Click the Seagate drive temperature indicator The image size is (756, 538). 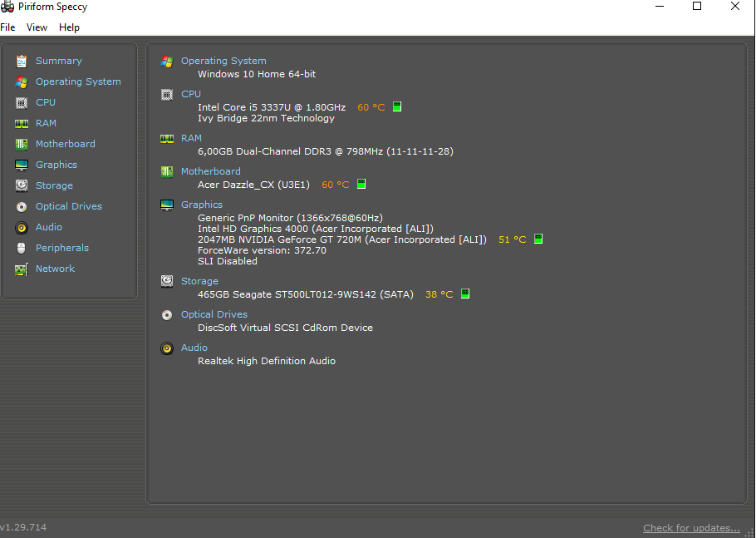(x=465, y=294)
